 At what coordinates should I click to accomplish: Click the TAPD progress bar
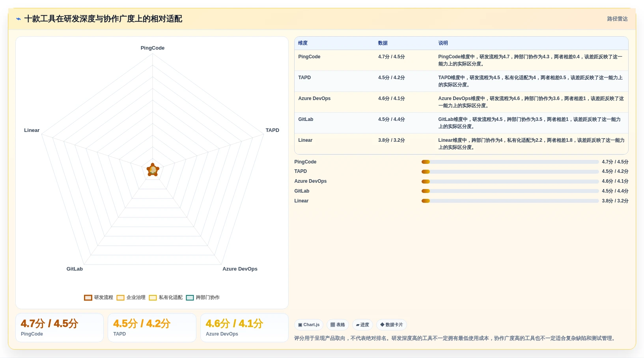(x=510, y=172)
